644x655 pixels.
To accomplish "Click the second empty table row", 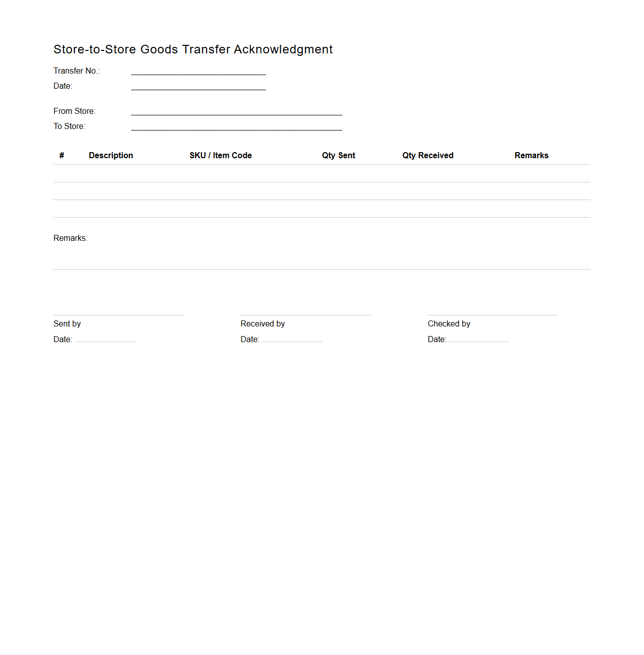I will pyautogui.click(x=321, y=191).
